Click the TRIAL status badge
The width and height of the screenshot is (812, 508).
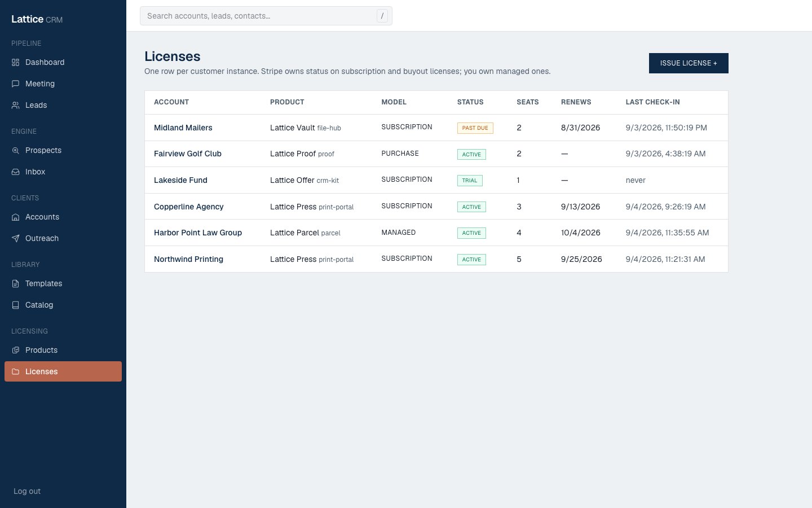coord(470,181)
